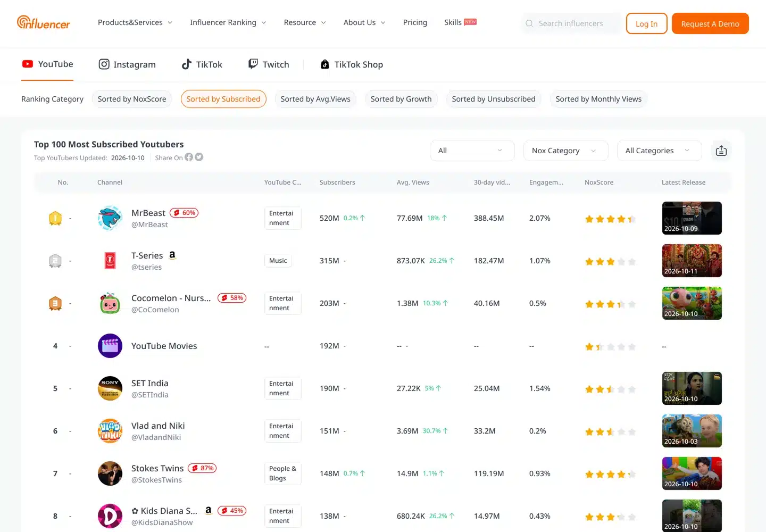Click Stokes Twins' 87% badge

(202, 468)
